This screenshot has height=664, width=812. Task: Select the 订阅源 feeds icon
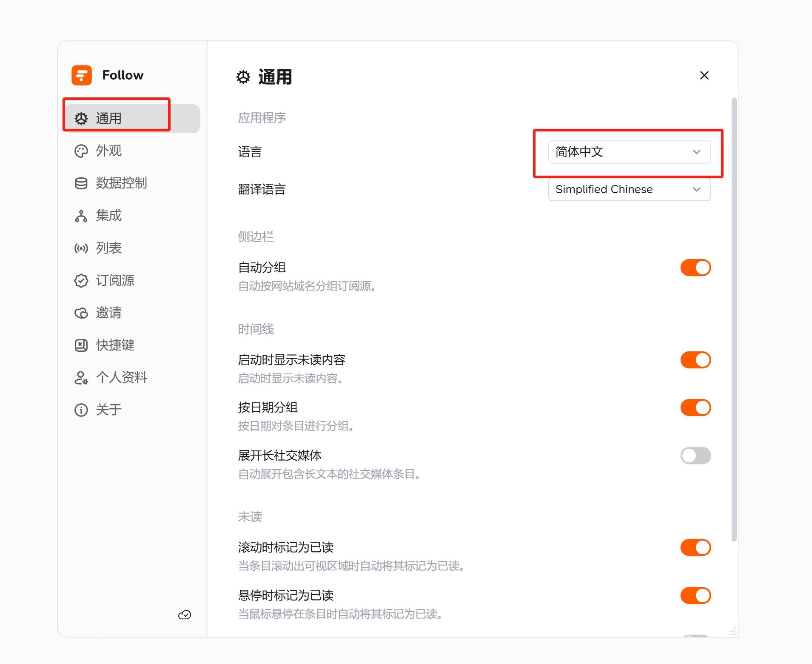point(81,280)
